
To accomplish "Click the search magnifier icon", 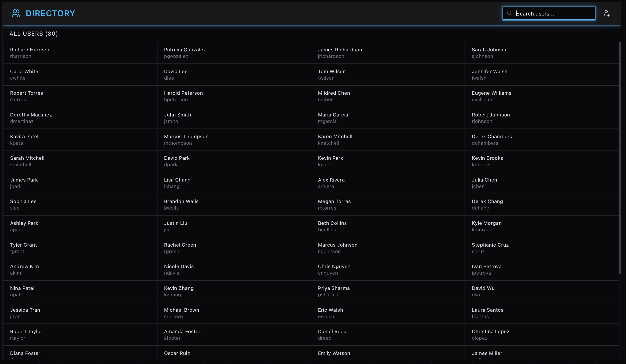I will 509,13.
